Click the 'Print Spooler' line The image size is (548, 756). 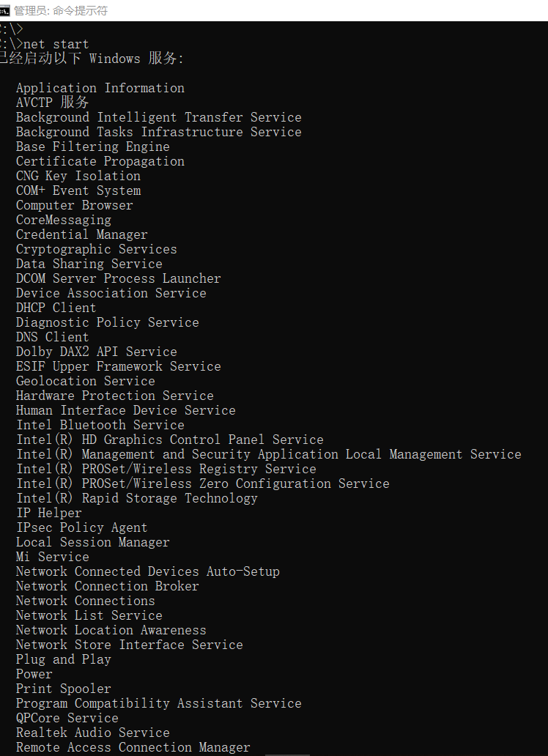(63, 689)
